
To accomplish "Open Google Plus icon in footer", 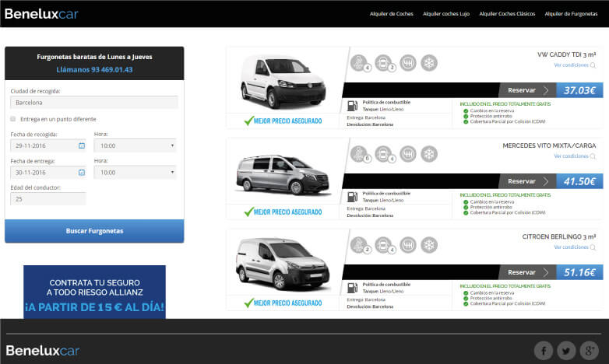I will pyautogui.click(x=590, y=351).
